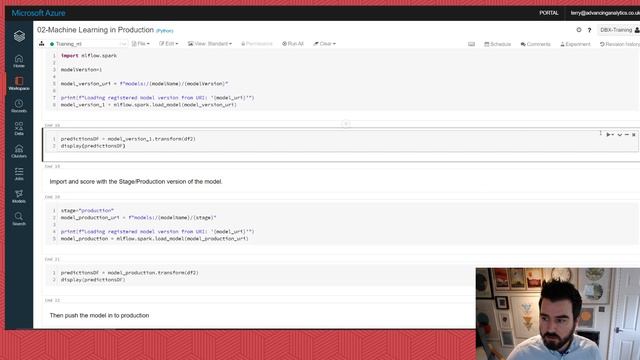The width and height of the screenshot is (640, 360).
Task: Open the Schedule panel
Action: pyautogui.click(x=498, y=44)
